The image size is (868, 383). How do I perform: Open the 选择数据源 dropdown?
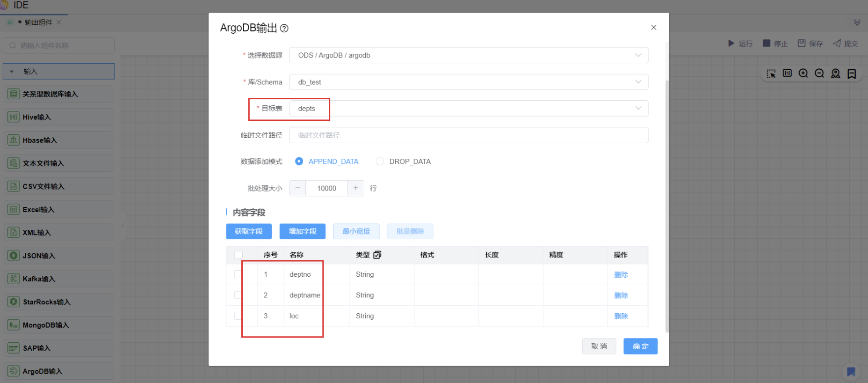coord(468,55)
